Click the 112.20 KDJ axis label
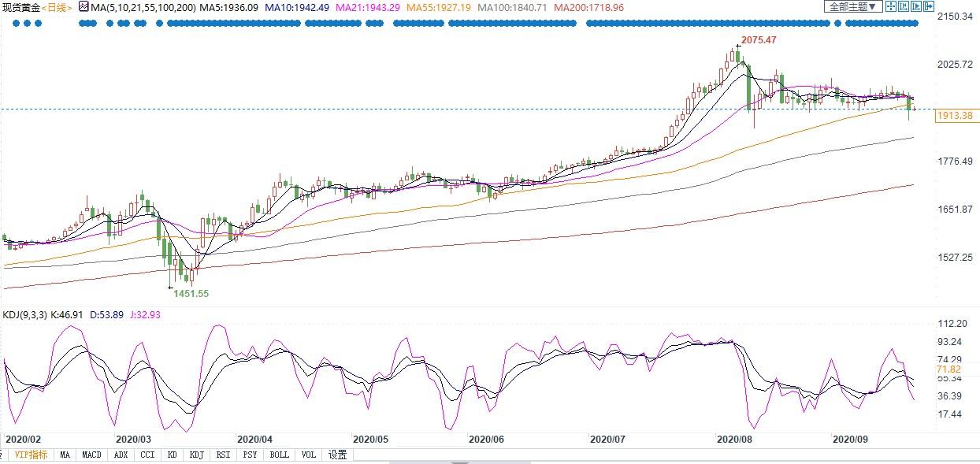This screenshot has height=464, width=980. 953,324
